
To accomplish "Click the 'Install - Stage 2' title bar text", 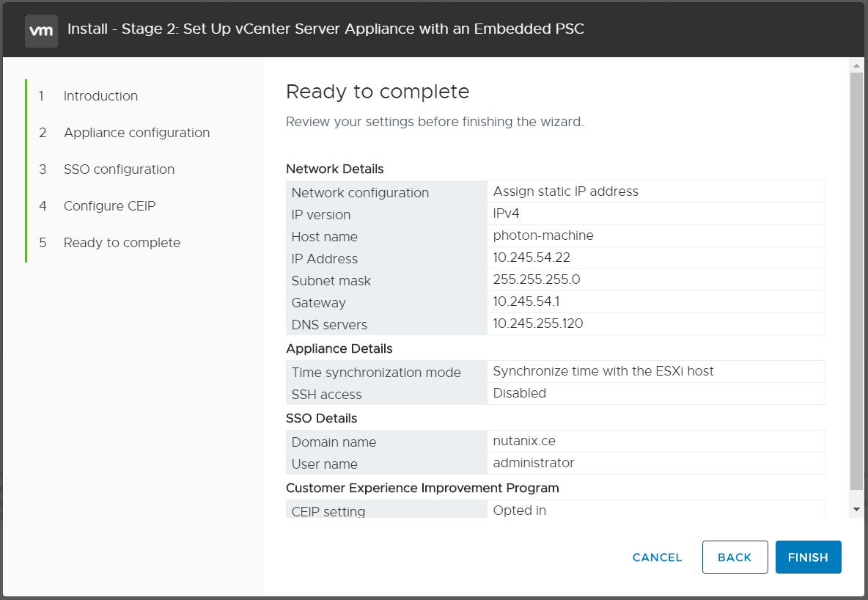I will pyautogui.click(x=325, y=29).
